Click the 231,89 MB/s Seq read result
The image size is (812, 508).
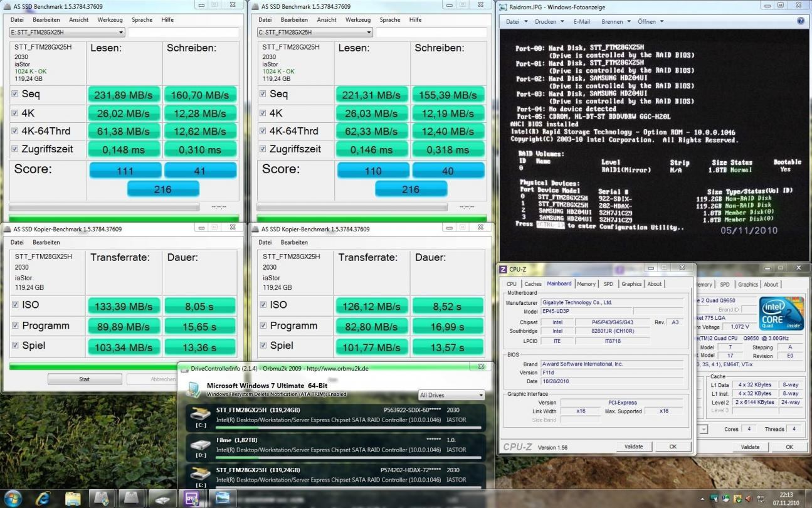click(123, 95)
